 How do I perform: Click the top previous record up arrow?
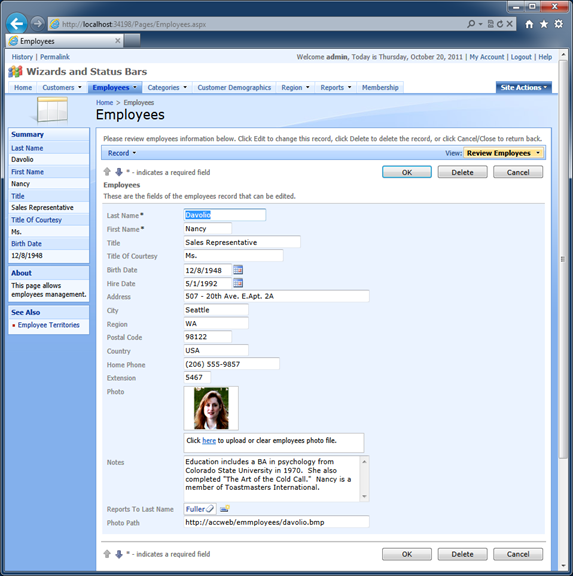coord(107,172)
